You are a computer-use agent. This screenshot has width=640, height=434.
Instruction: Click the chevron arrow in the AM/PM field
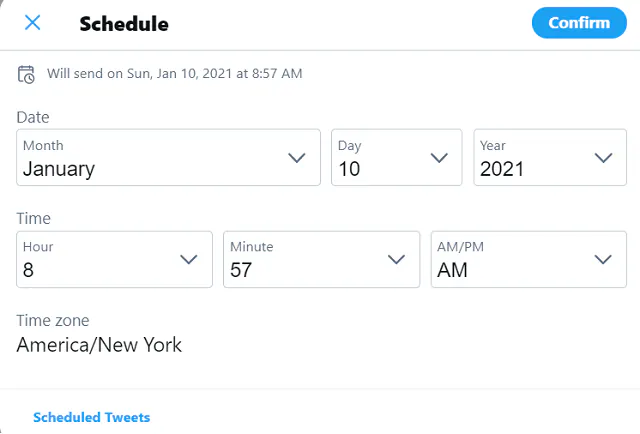pyautogui.click(x=603, y=259)
